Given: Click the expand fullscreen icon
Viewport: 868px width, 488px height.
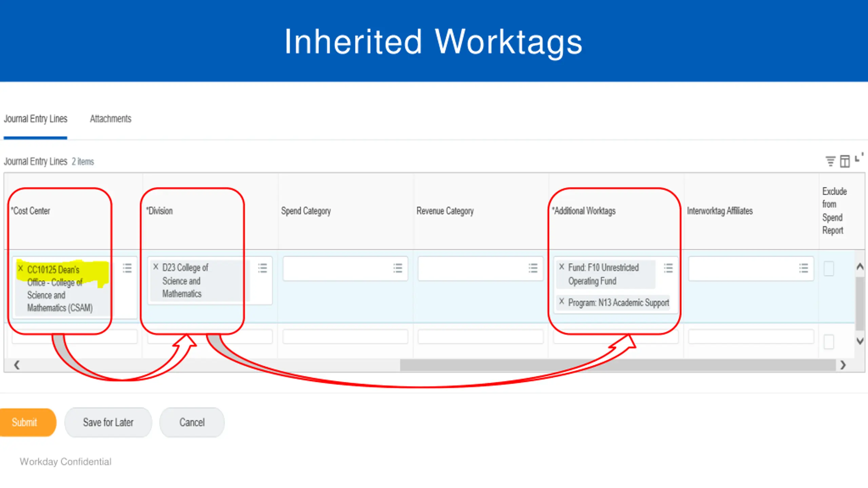Looking at the screenshot, I should point(859,158).
